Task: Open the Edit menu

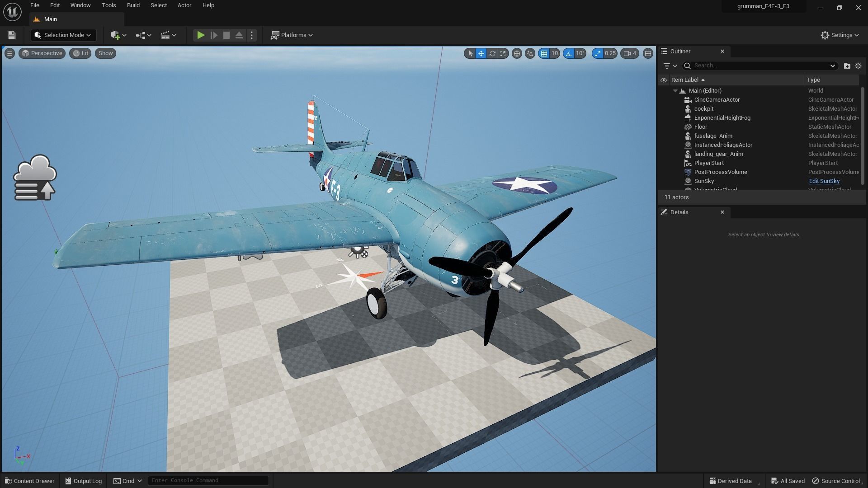Action: [55, 5]
